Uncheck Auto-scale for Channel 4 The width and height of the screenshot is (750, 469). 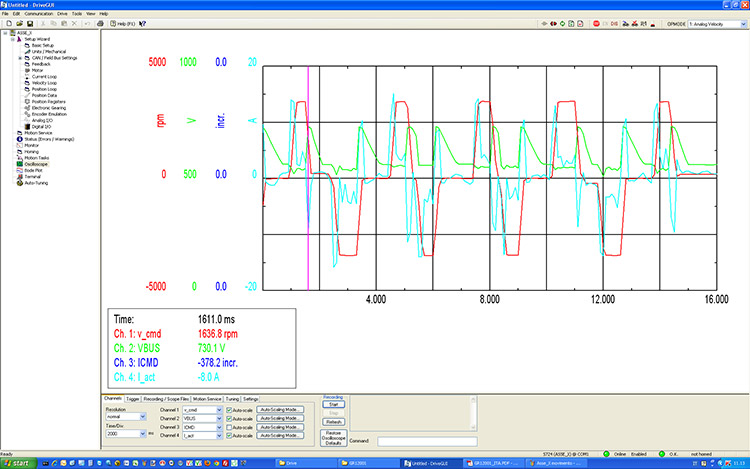point(229,435)
